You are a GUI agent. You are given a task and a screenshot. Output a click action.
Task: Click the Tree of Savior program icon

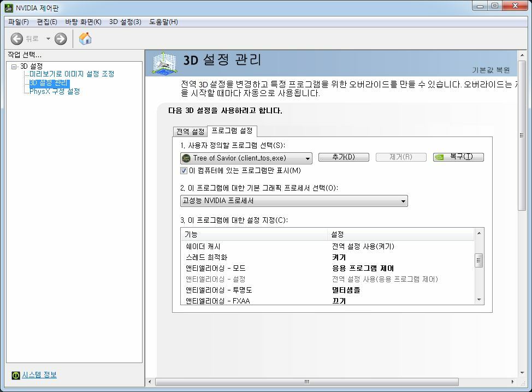click(x=186, y=158)
